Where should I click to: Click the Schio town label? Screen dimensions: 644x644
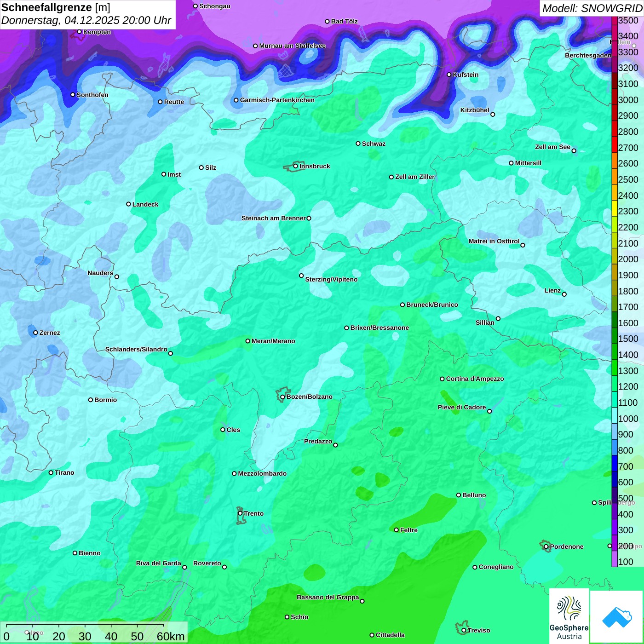coord(299,617)
